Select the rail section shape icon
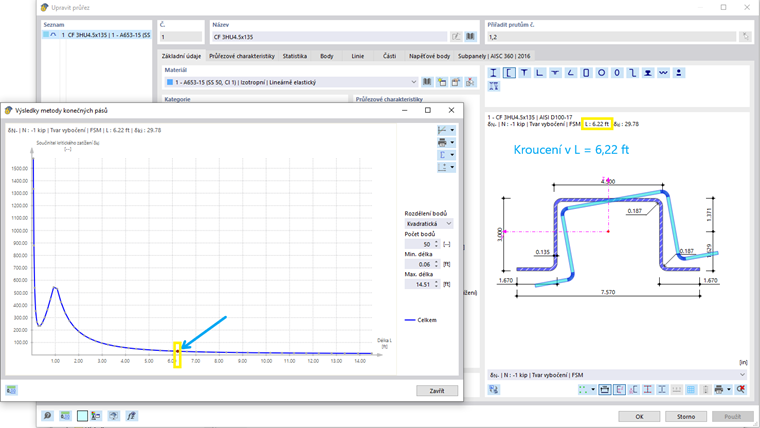 coord(648,73)
